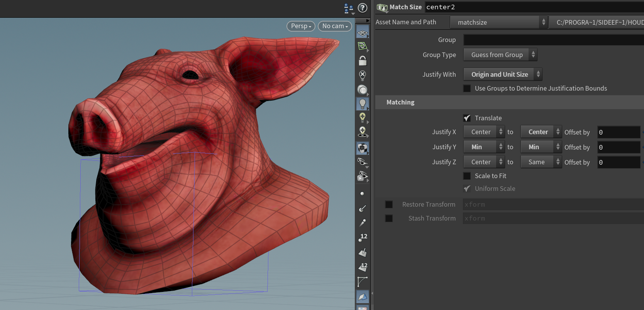
Task: Open the Persp viewport menu
Action: pos(301,26)
